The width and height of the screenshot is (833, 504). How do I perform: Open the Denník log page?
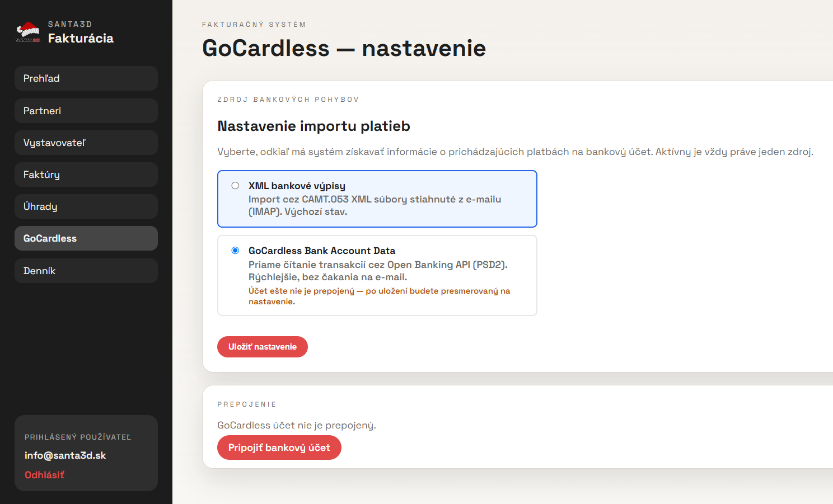click(86, 271)
